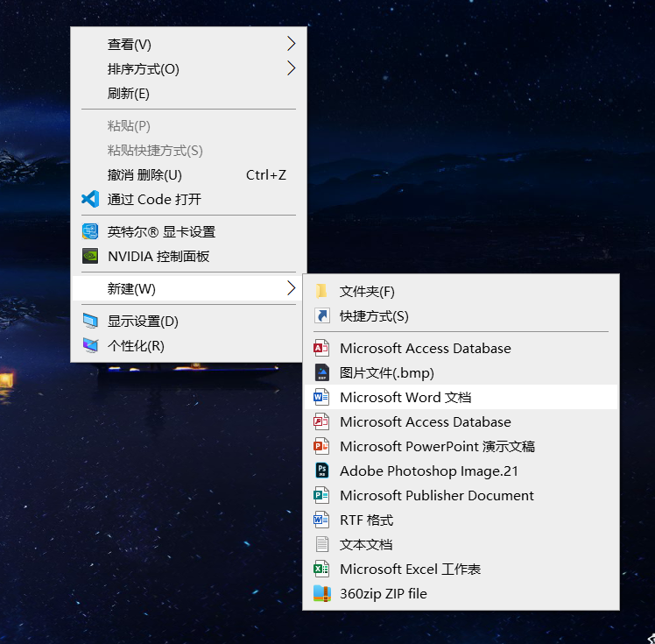Click the NVIDIA control panel icon
The width and height of the screenshot is (655, 644).
click(x=90, y=256)
